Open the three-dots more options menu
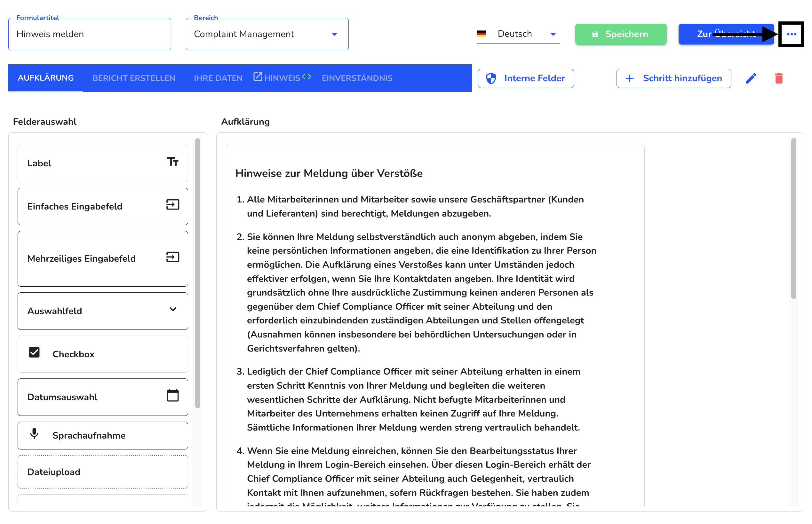Screen dimensions: 812x524 [x=791, y=34]
